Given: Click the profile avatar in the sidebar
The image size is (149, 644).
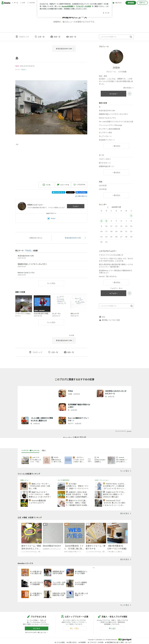Looking at the screenshot, I should (x=116, y=57).
